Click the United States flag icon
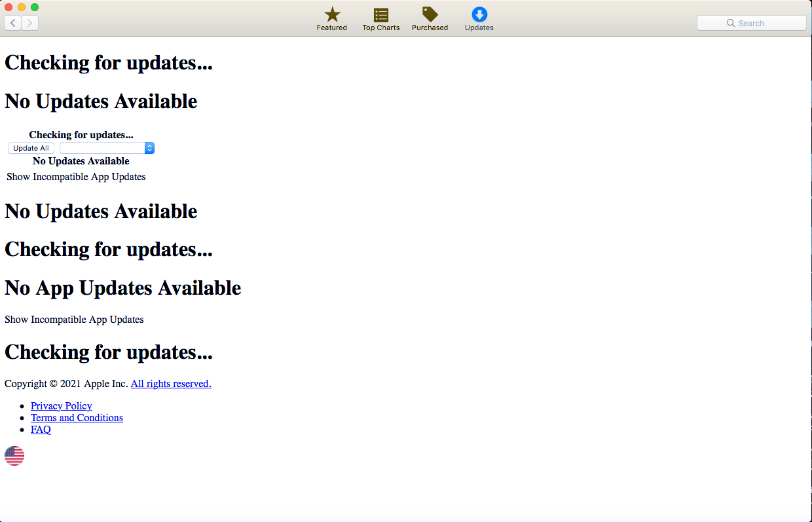812x522 pixels. pos(14,455)
